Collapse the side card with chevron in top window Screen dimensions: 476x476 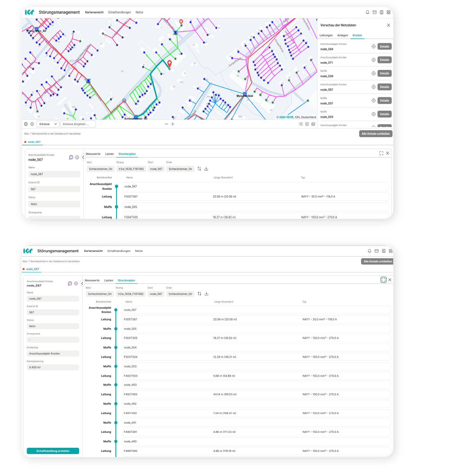click(83, 157)
